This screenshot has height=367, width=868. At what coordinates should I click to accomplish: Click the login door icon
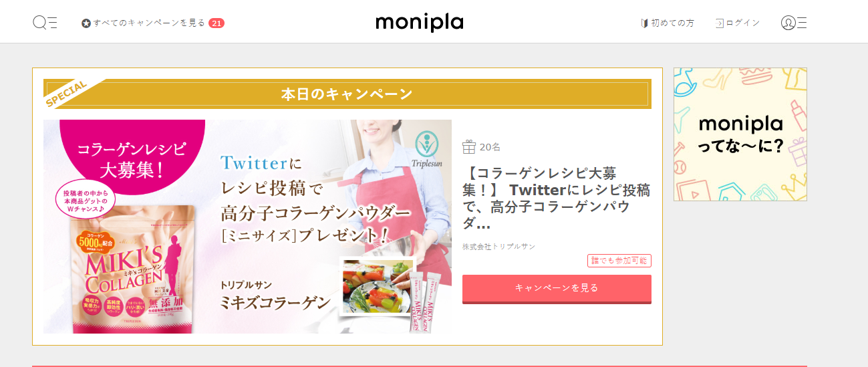(720, 23)
